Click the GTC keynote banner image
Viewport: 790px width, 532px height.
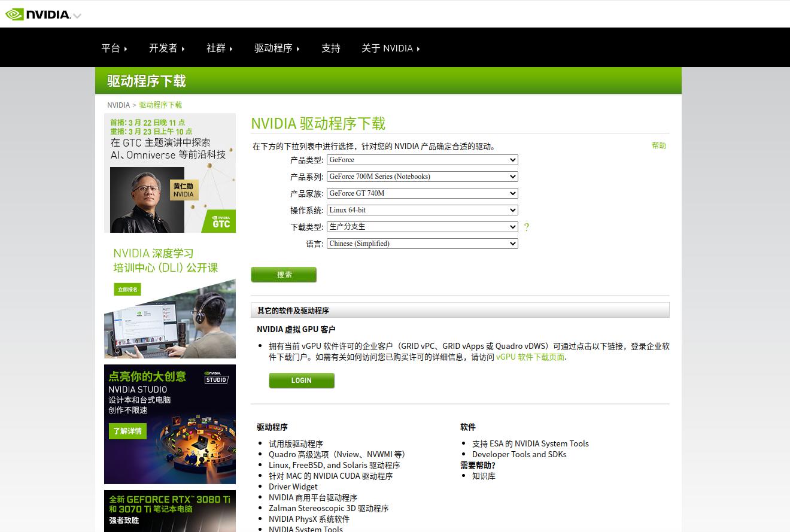pyautogui.click(x=170, y=173)
